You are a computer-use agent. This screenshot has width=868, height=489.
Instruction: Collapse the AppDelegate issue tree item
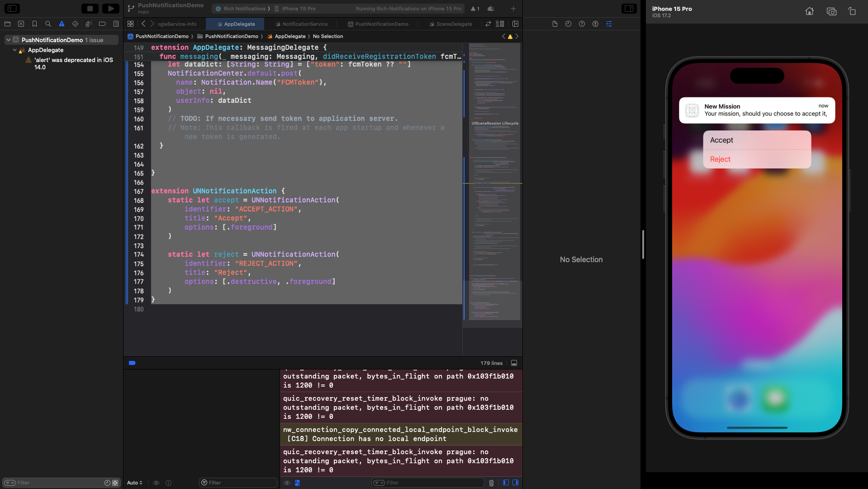pyautogui.click(x=15, y=50)
